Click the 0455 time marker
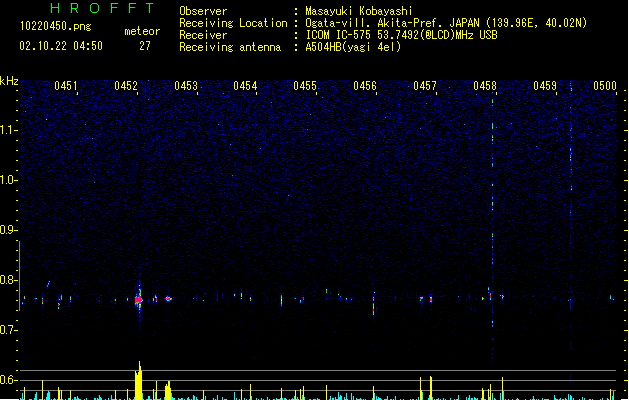The height and width of the screenshot is (400, 629). 305,86
